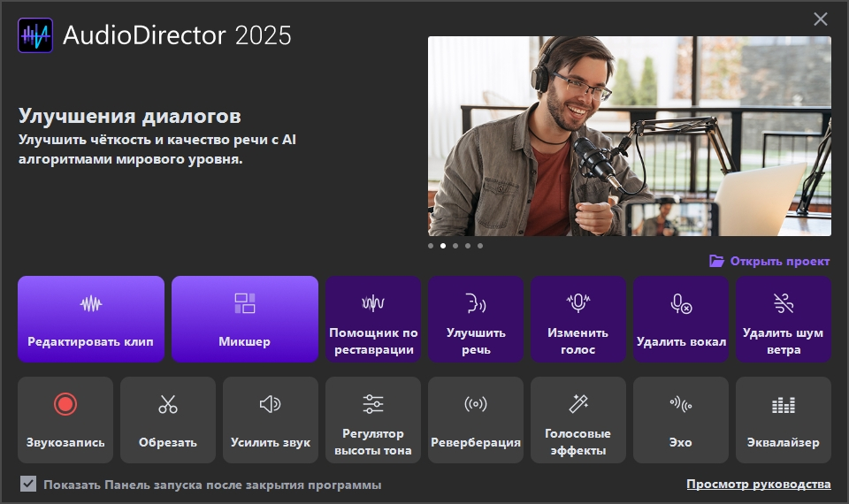Choose the Удалить вокал tool
The image size is (849, 504).
[681, 319]
